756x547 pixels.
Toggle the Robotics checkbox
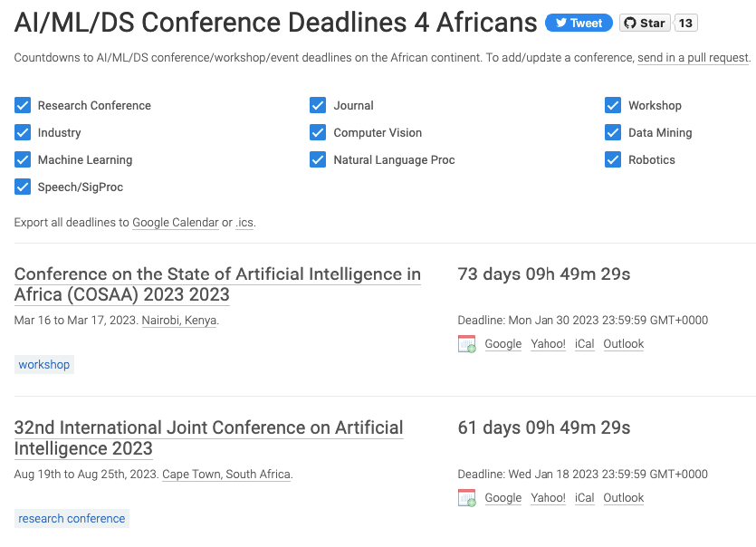point(613,160)
